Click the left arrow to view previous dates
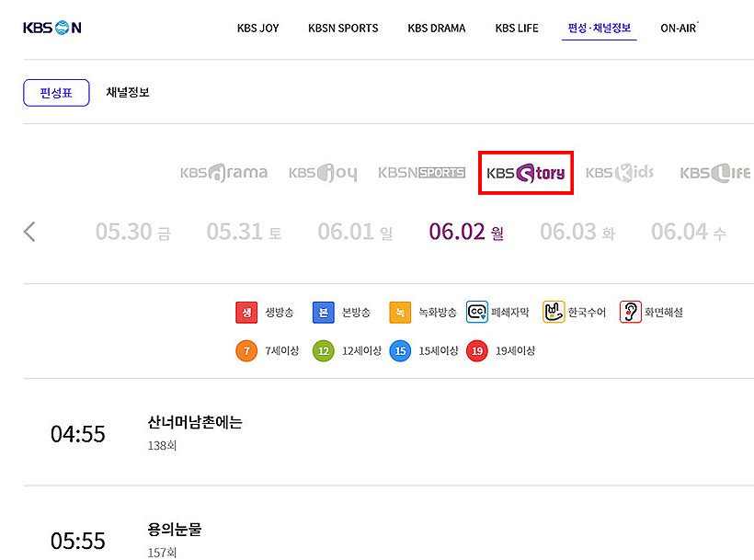 pyautogui.click(x=29, y=232)
